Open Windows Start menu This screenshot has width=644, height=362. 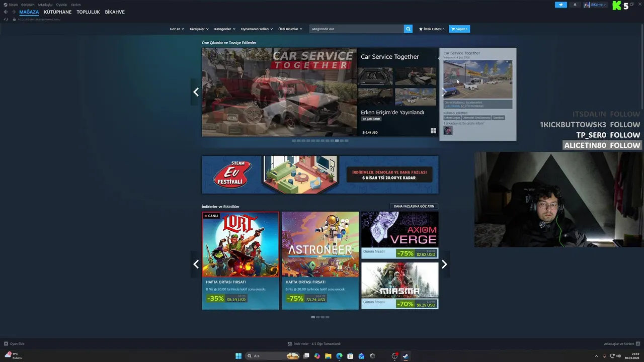(238, 356)
